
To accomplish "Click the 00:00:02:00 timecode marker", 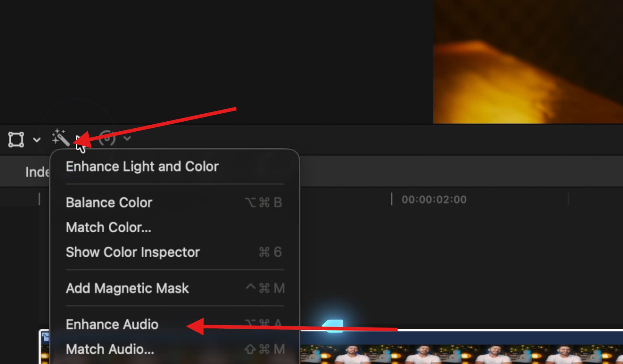I will click(434, 199).
